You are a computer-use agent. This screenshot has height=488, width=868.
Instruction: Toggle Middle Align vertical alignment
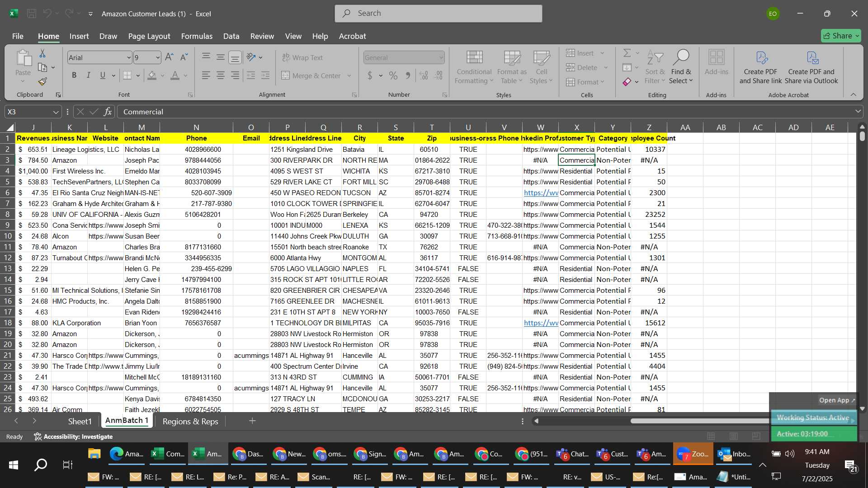tap(221, 57)
